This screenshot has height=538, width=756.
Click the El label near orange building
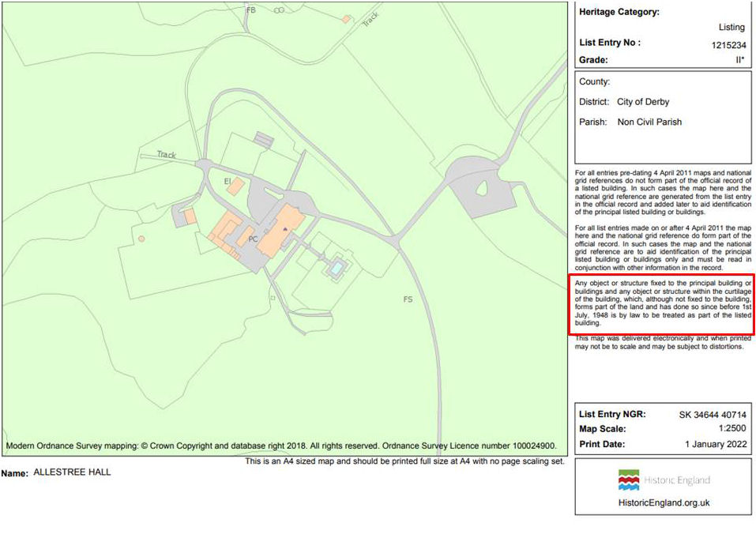click(228, 182)
